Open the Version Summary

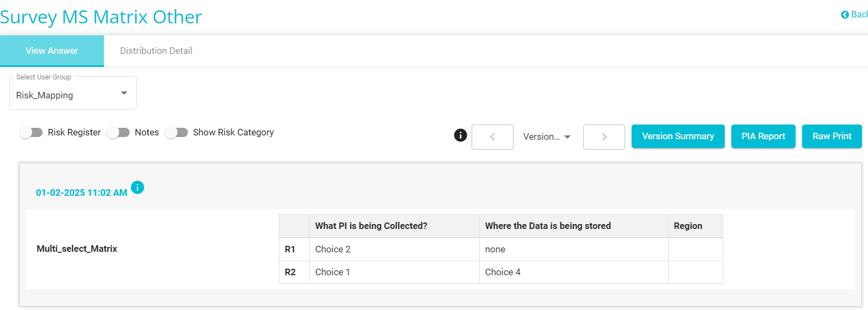(678, 137)
